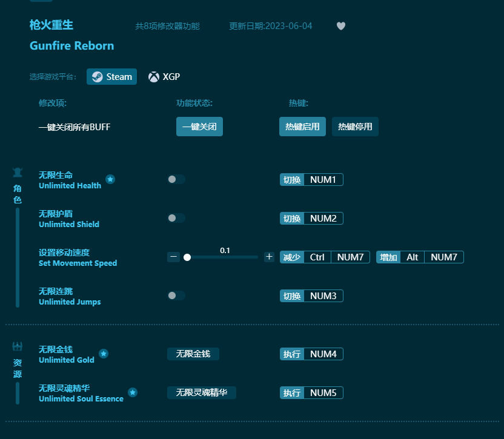This screenshot has width=504, height=439.
Task: Click the 热键停用 button
Action: (x=355, y=127)
